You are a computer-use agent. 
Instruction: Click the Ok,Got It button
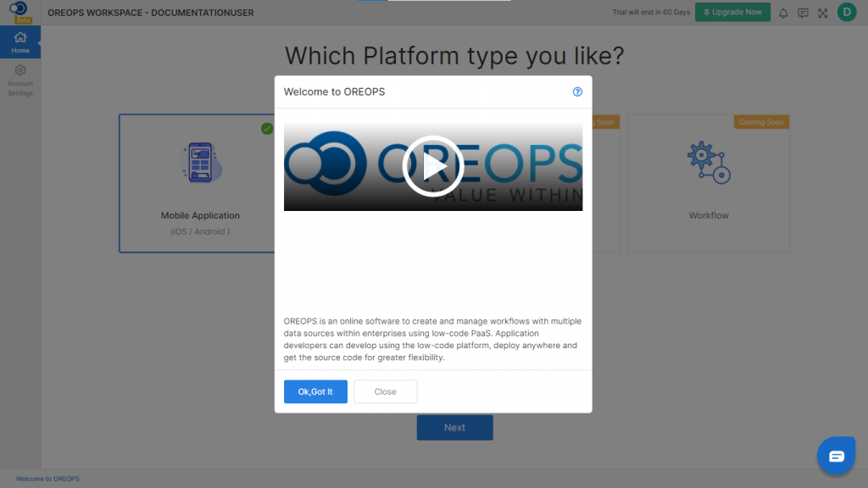point(315,391)
